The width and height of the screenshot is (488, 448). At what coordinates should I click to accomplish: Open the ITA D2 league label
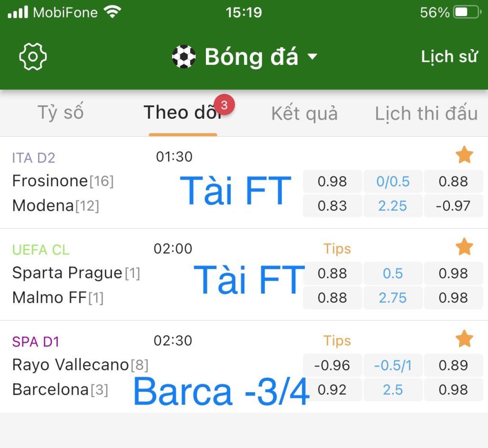coord(34,158)
